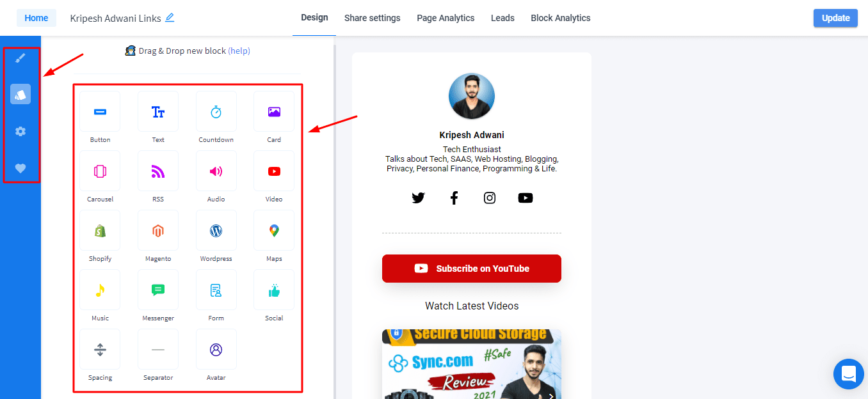This screenshot has width=868, height=399.
Task: Switch to the Page Analytics tab
Action: tap(446, 18)
